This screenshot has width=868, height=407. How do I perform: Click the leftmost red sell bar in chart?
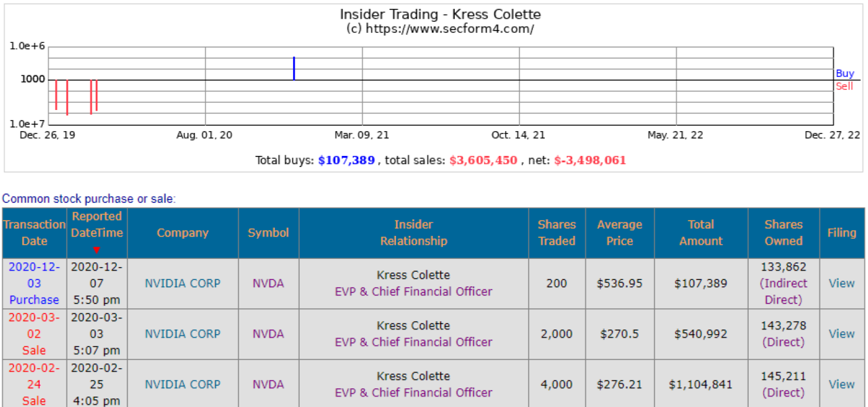(x=56, y=95)
